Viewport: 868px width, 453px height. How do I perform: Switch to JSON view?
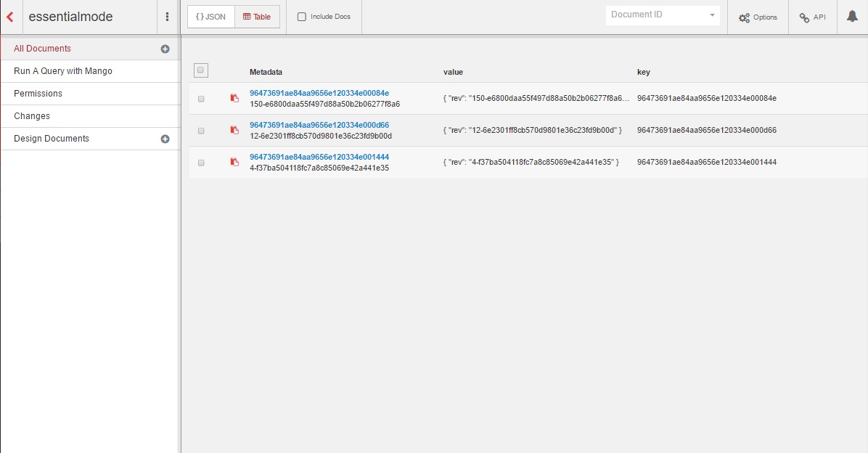click(x=211, y=17)
